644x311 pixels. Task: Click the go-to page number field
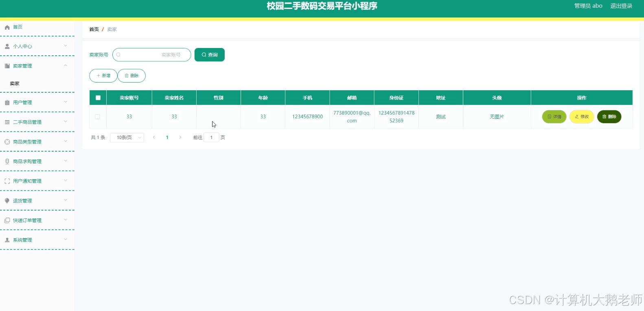211,137
